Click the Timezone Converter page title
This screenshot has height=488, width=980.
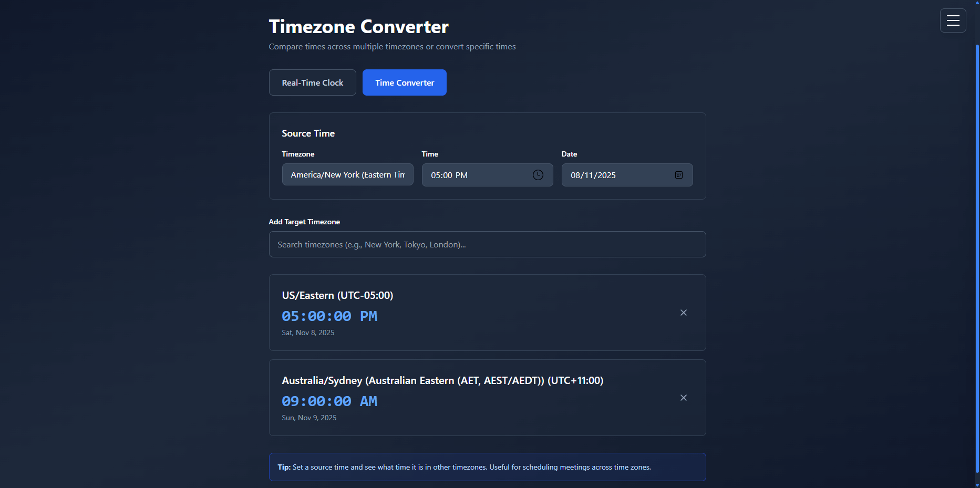[358, 26]
